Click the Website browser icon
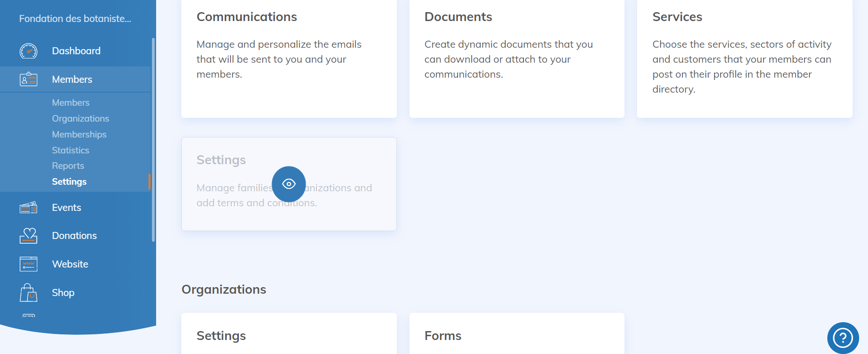The height and width of the screenshot is (354, 868). coord(29,264)
